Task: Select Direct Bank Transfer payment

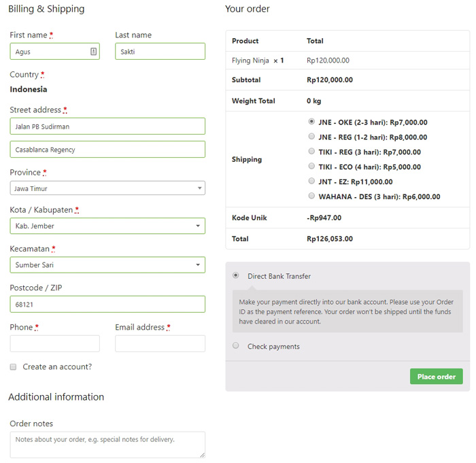Action: pos(235,275)
